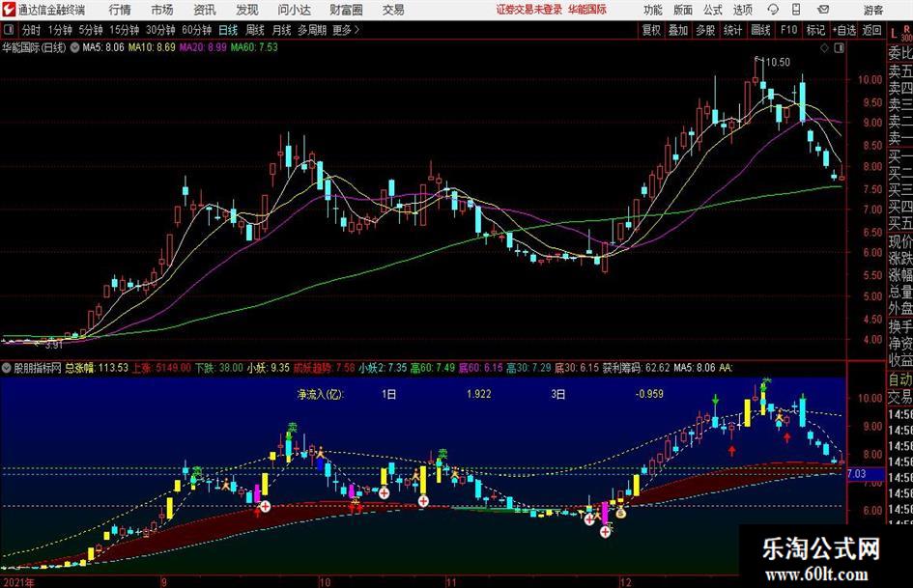Switch to the 60分钟 period tab
913x588 pixels.
pyautogui.click(x=197, y=30)
